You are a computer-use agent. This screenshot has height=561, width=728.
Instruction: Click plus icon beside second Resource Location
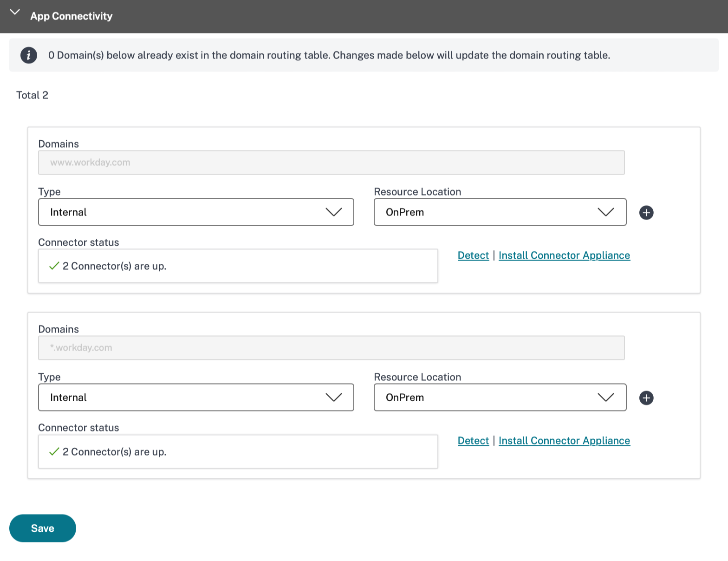click(x=646, y=398)
